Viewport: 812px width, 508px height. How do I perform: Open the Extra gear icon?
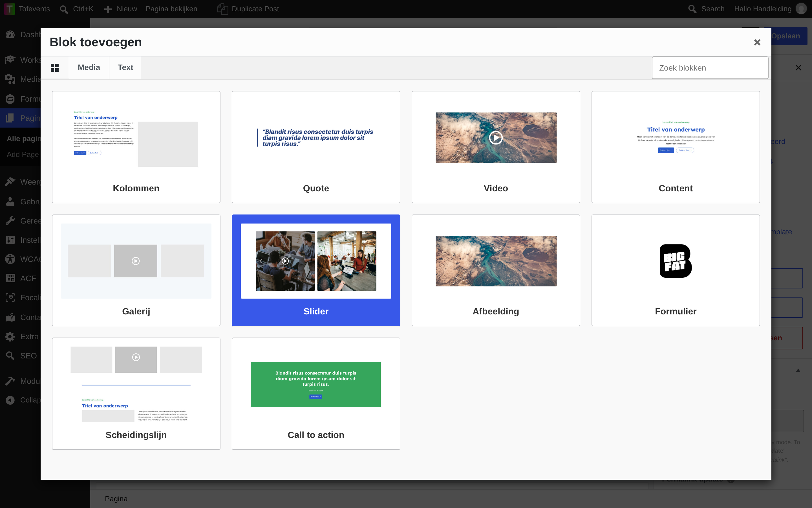coord(10,336)
